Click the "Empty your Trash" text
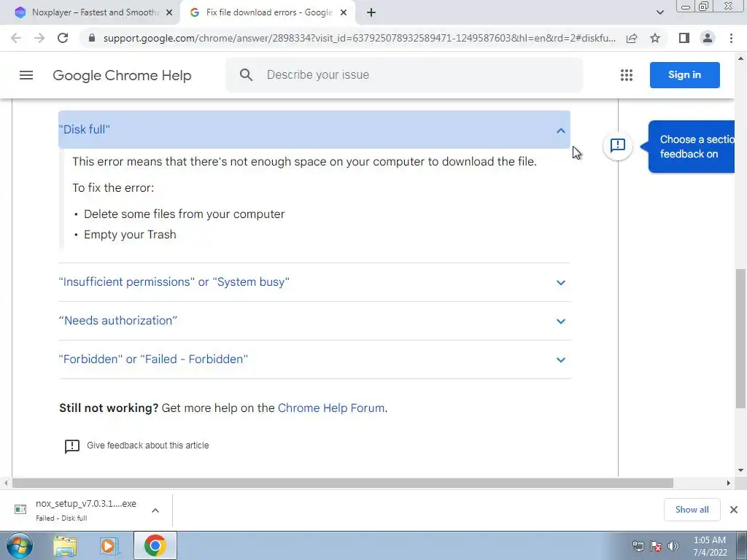 tap(130, 235)
